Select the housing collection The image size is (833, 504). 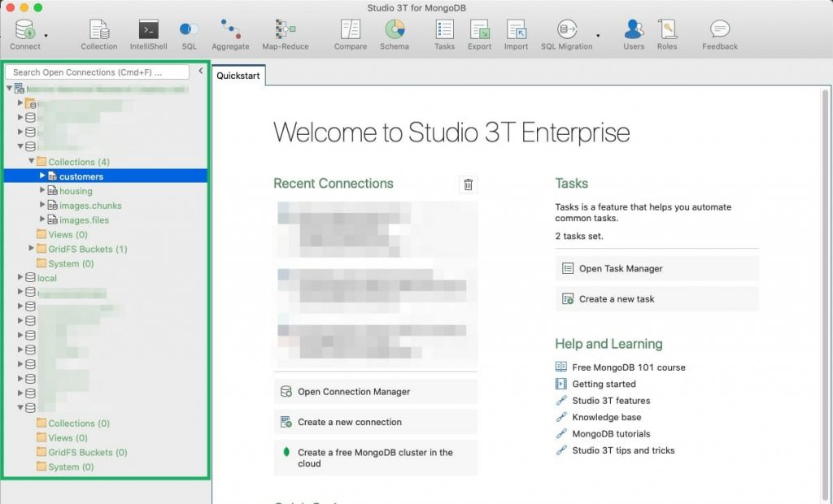pos(76,191)
